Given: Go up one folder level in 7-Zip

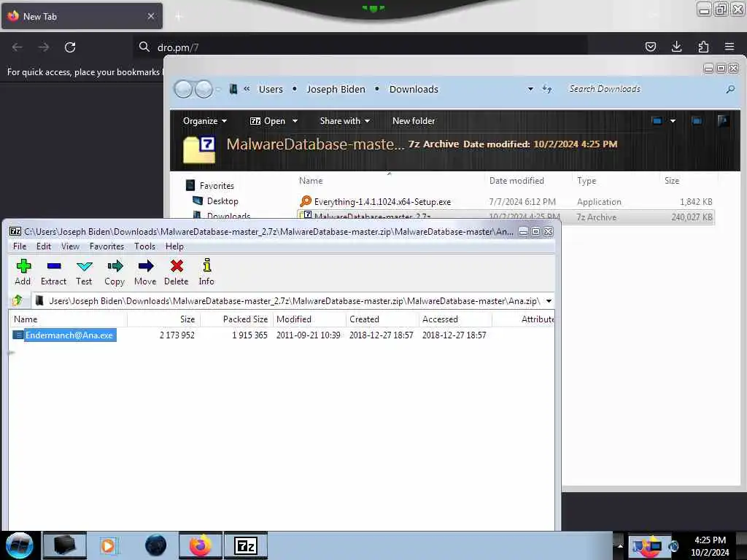Looking at the screenshot, I should pos(18,300).
